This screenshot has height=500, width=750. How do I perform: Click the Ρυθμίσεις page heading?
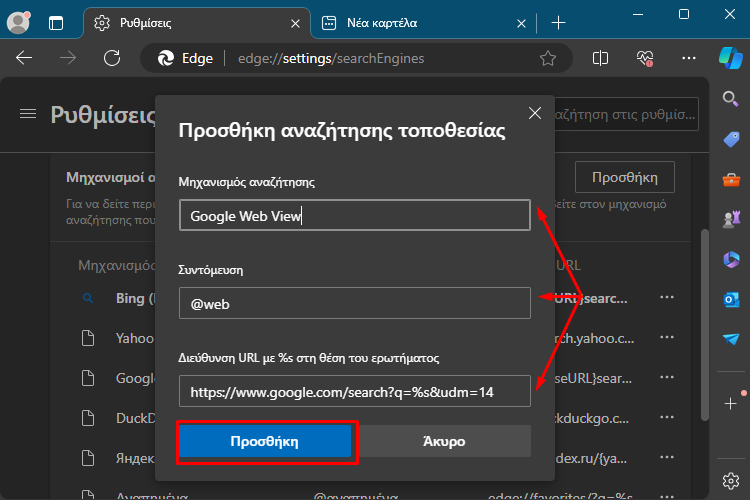103,115
